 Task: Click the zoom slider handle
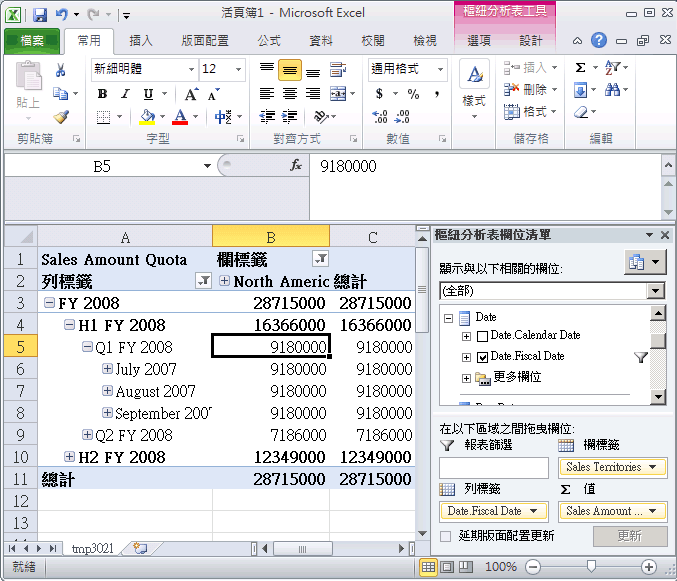click(592, 566)
